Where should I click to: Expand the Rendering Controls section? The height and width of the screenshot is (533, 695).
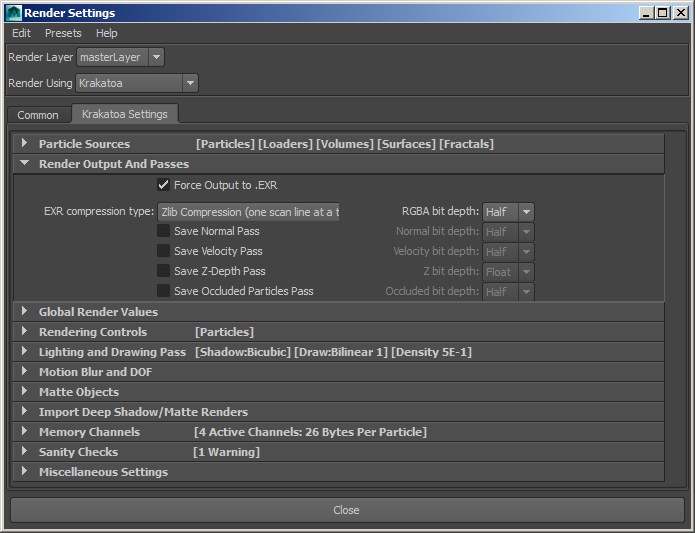pos(339,332)
